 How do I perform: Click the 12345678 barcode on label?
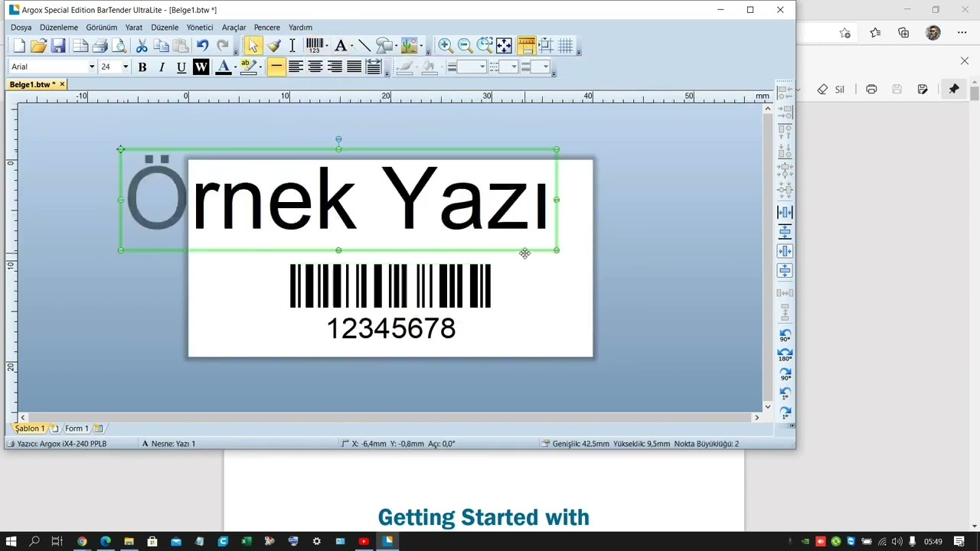[x=390, y=302]
